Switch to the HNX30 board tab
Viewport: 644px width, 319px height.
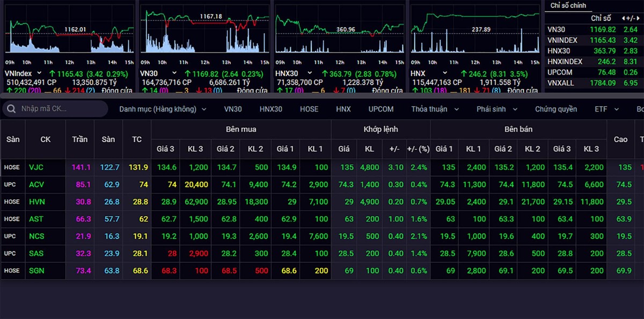pyautogui.click(x=270, y=109)
